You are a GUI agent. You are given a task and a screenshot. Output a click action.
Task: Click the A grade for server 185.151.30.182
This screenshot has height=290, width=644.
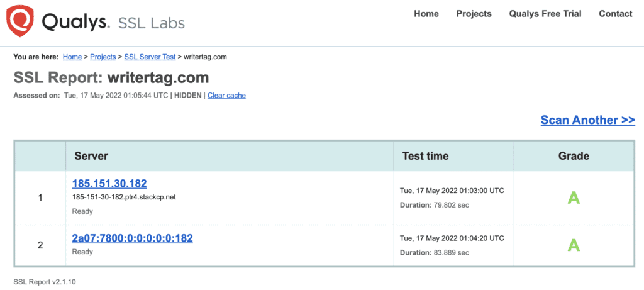(574, 198)
